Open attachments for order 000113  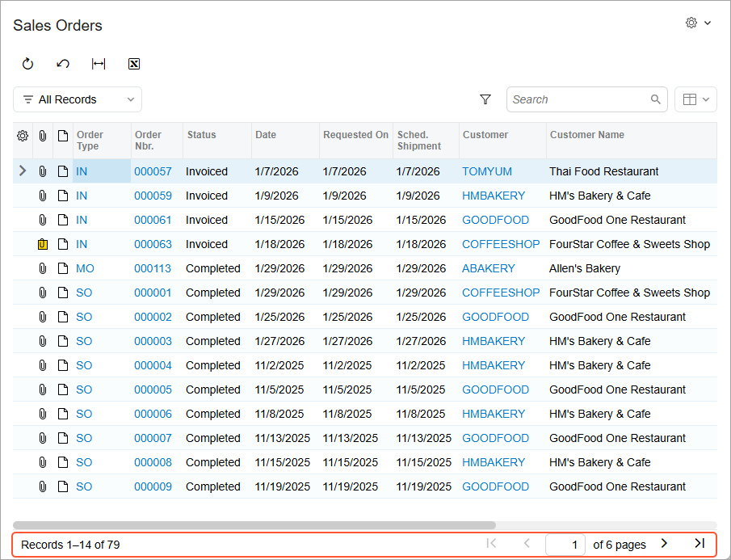(x=43, y=268)
